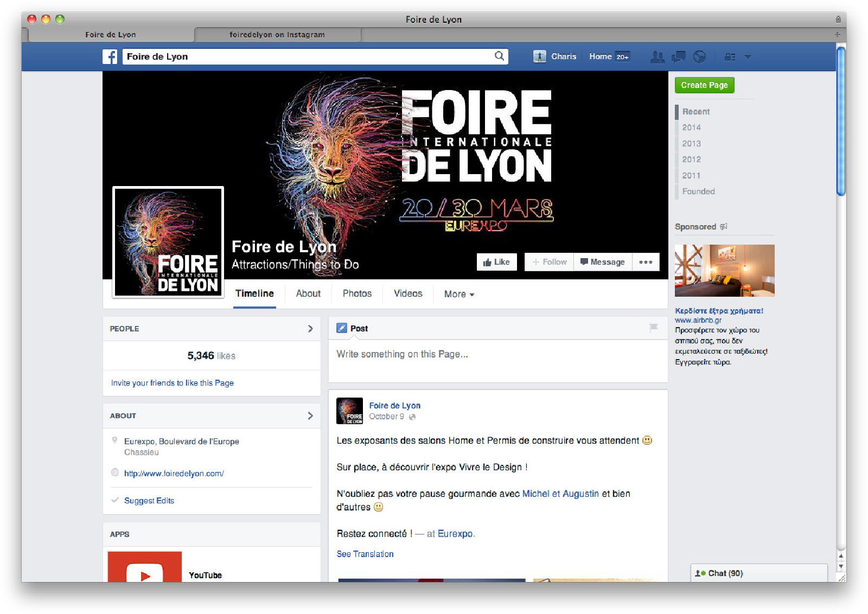
Task: Click the Airbnb sponsored ad image
Action: pyautogui.click(x=724, y=270)
